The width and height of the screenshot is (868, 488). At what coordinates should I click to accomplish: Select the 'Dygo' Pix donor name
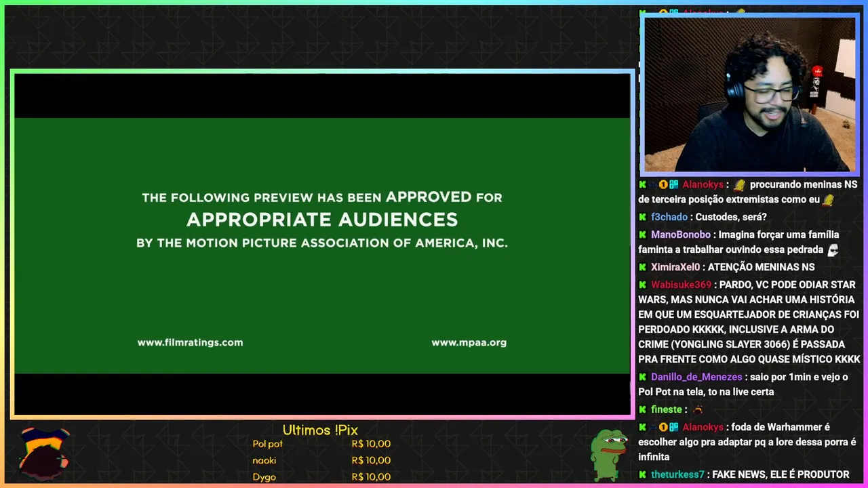pos(264,477)
